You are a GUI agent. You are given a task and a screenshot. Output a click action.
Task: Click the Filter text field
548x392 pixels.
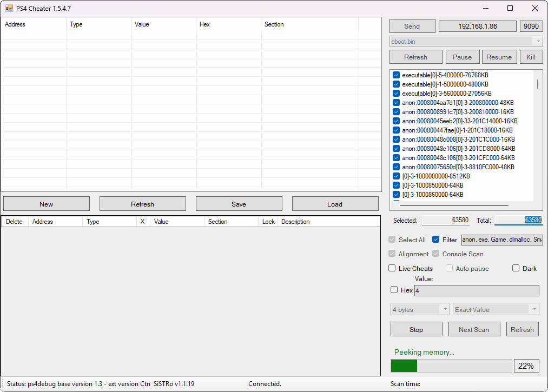(x=502, y=240)
